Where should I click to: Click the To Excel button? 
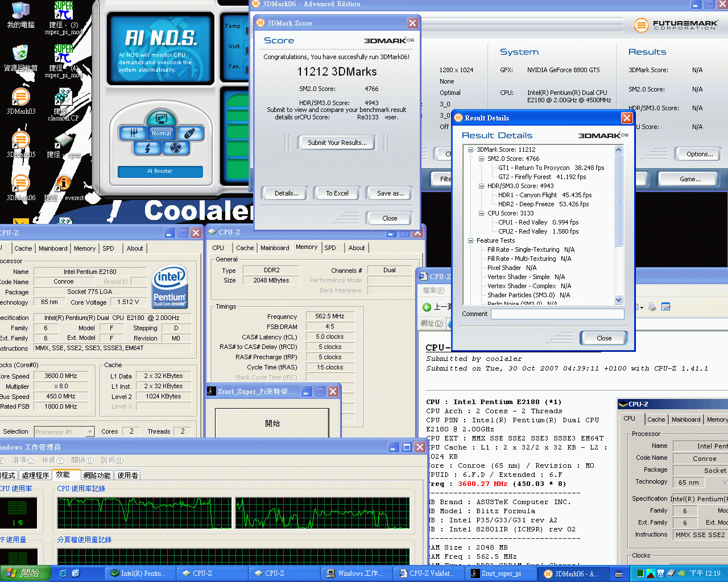tap(337, 193)
